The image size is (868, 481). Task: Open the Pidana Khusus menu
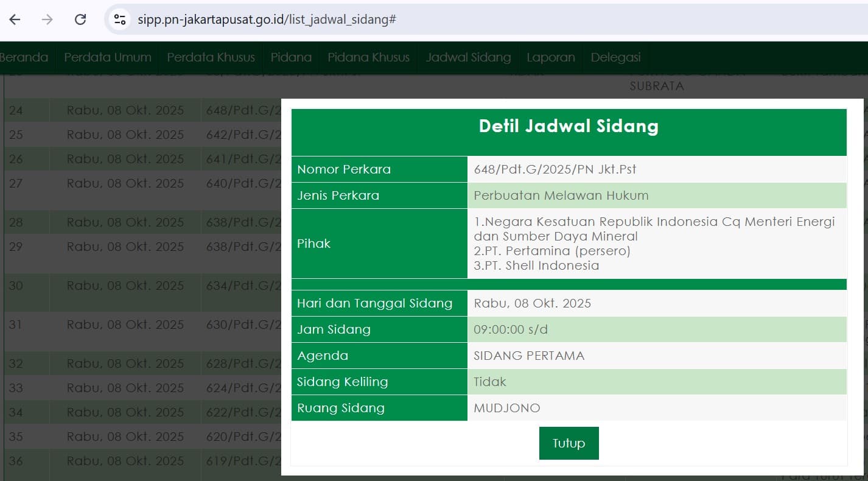pos(368,57)
